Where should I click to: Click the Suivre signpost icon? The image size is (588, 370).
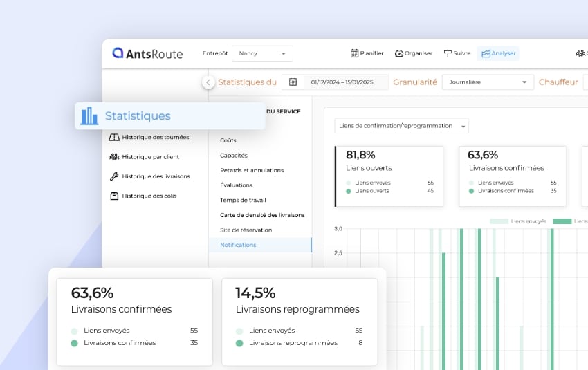(x=448, y=53)
